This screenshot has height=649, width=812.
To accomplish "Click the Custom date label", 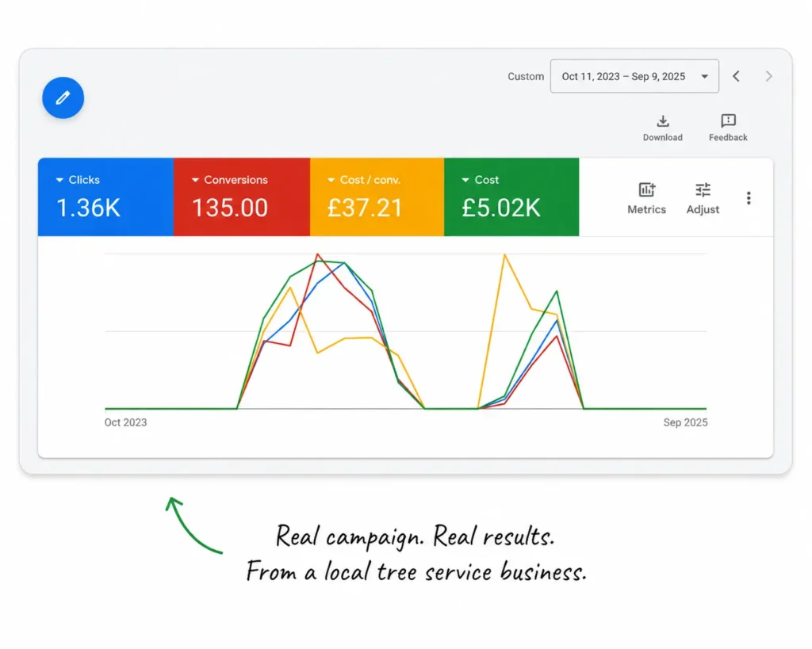I will [526, 77].
